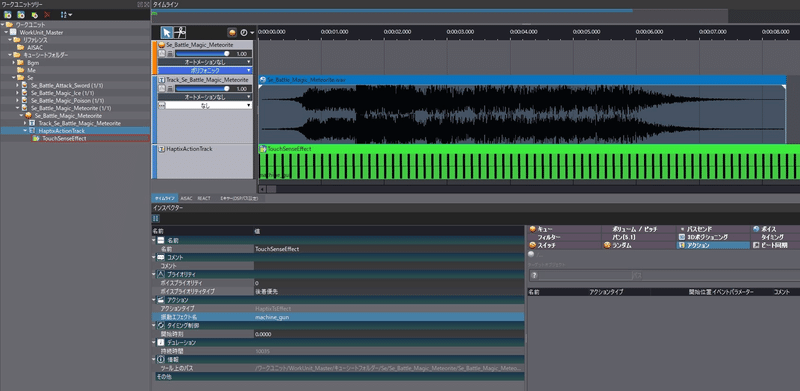Viewport: 800px width, 391px height.
Task: Select the TouchSenseEffect item in tree
Action: [64, 138]
